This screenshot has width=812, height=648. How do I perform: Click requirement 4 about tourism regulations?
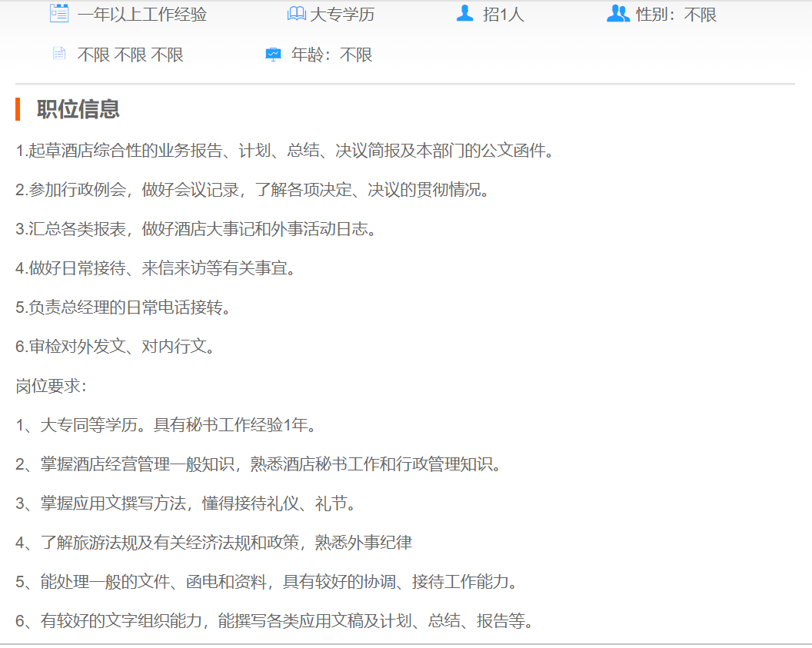214,543
